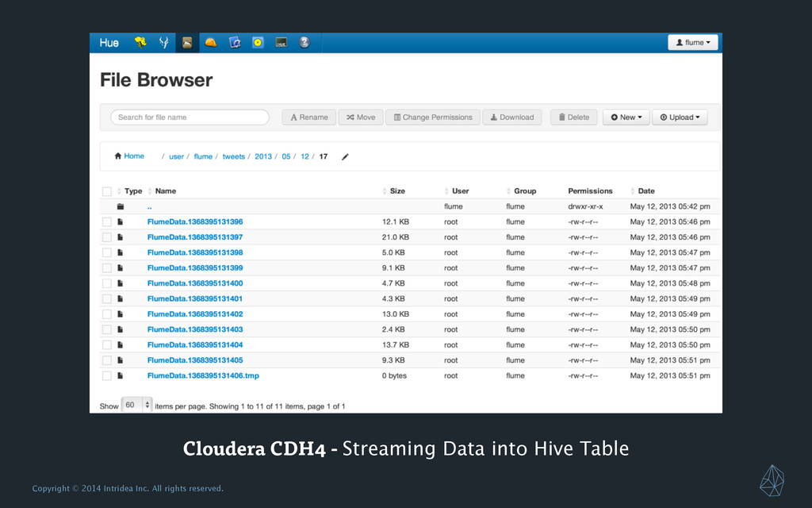The height and width of the screenshot is (508, 812).
Task: Click file icon for FlumeData.1368395131405
Action: coord(121,360)
